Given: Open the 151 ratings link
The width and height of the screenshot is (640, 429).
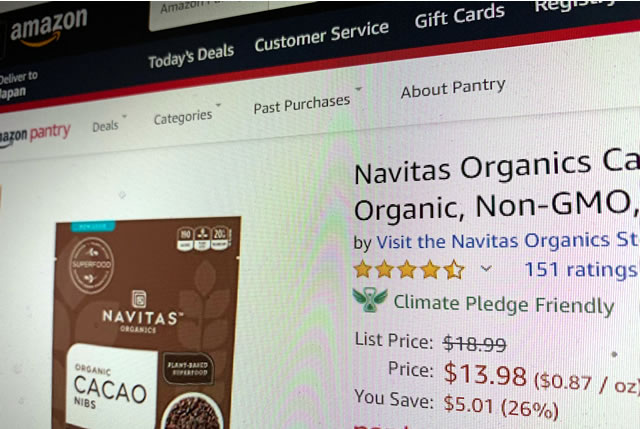Looking at the screenshot, I should 581,269.
